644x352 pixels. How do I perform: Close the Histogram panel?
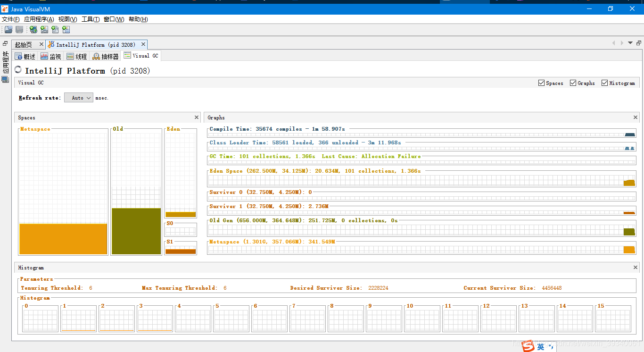click(636, 268)
